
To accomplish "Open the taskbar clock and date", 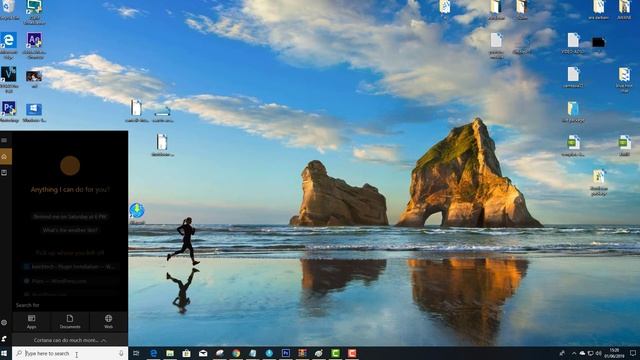I will [615, 353].
